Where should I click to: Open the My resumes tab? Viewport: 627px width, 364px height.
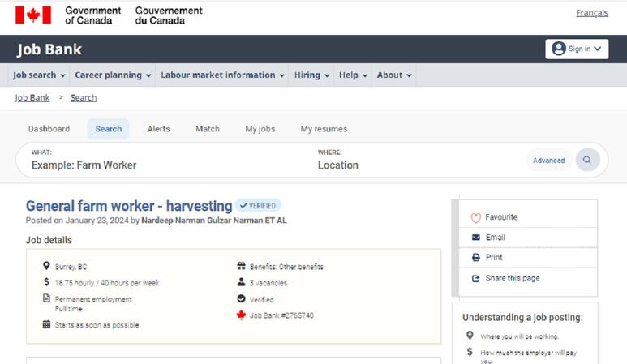324,129
